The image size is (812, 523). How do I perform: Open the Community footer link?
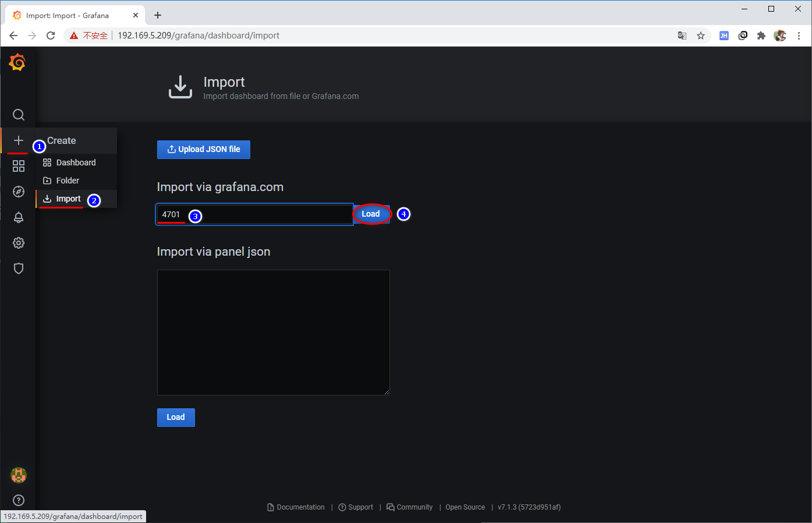pos(410,507)
